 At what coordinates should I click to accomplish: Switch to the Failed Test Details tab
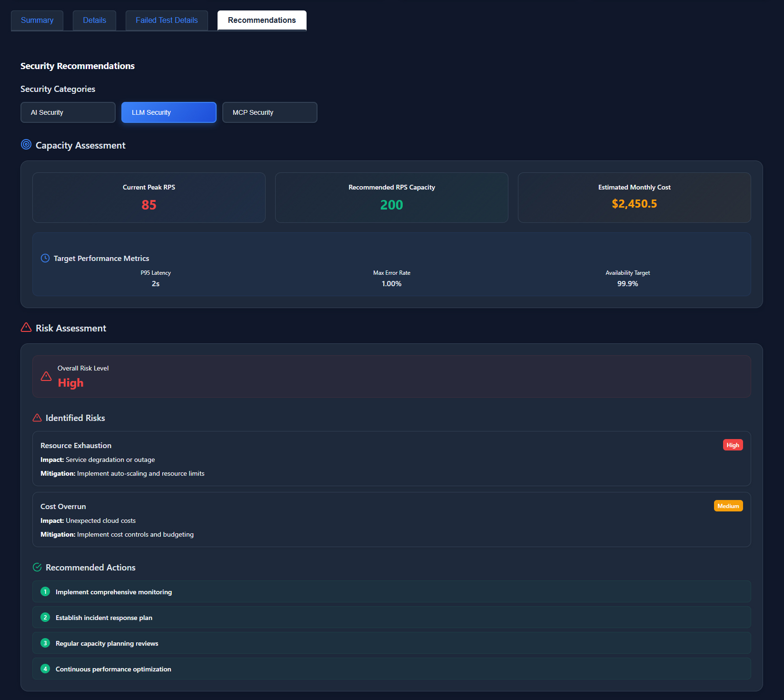point(167,20)
